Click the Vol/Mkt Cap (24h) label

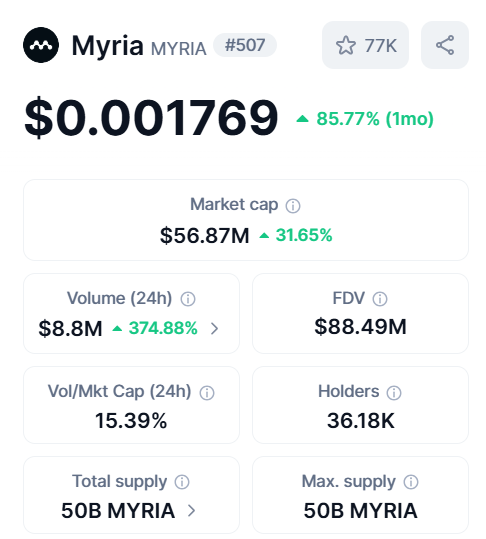pos(120,392)
